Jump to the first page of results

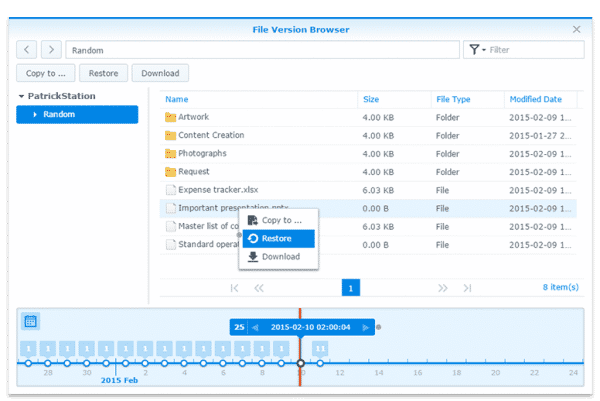(x=234, y=288)
